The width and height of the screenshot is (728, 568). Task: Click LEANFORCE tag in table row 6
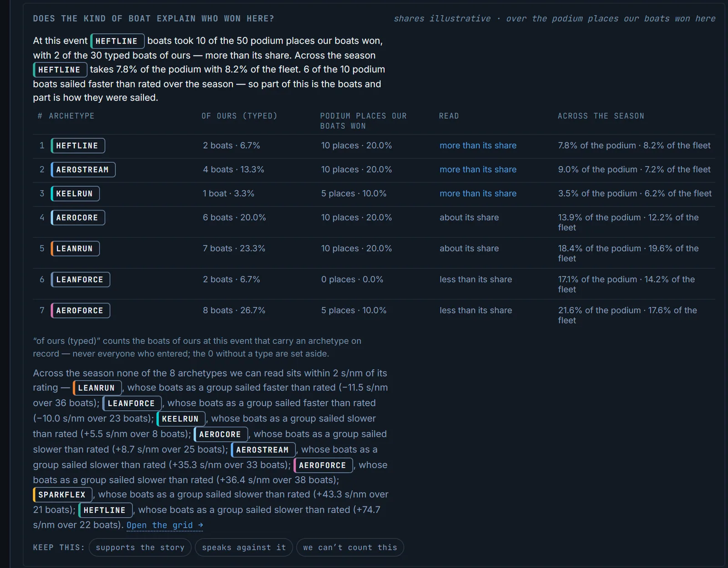click(x=80, y=280)
